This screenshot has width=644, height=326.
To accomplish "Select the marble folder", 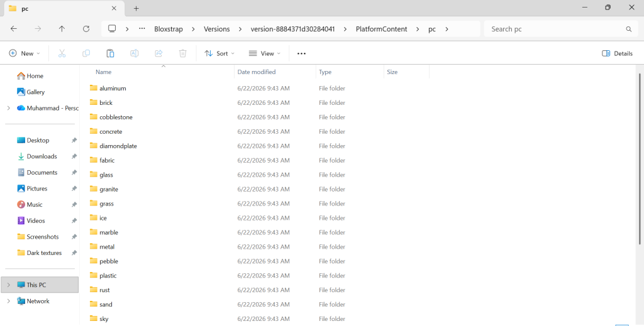I will 104,232.
